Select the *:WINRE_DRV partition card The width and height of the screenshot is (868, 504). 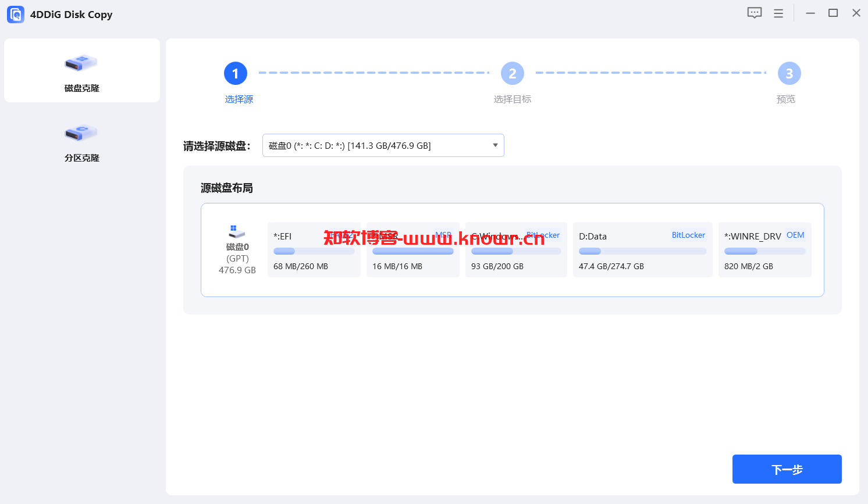[765, 250]
